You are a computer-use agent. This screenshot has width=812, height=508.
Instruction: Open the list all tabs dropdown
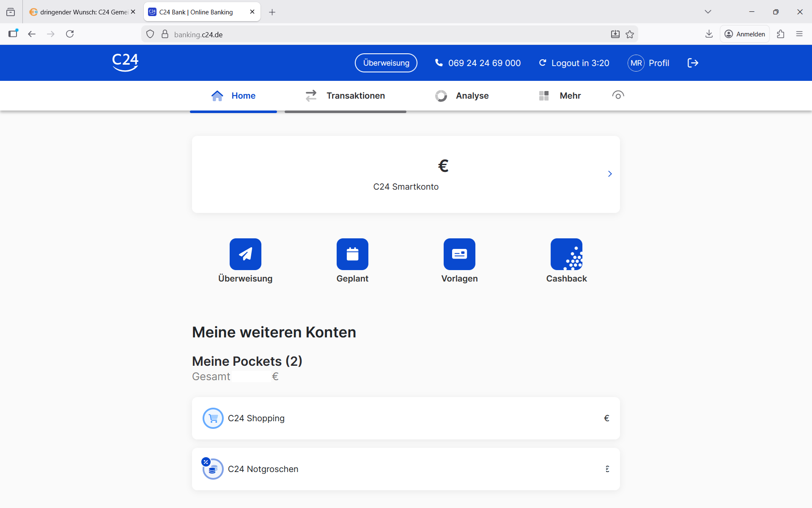coord(708,12)
